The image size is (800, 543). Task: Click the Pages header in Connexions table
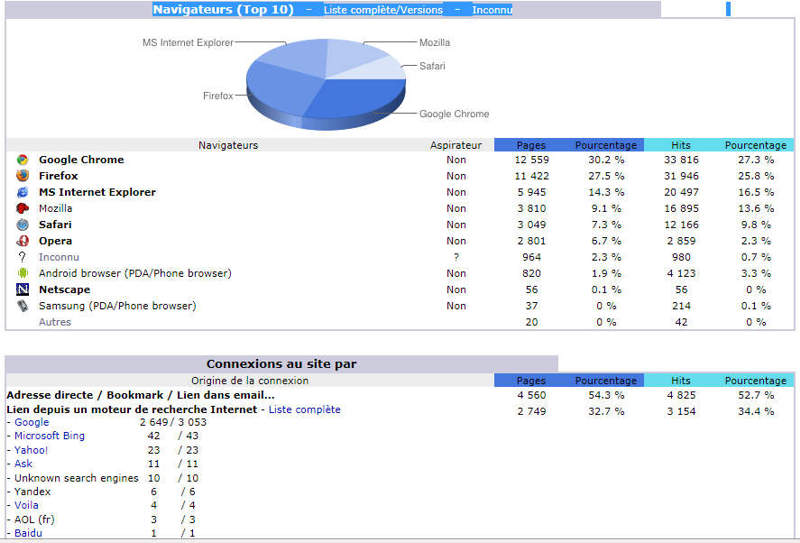(531, 381)
